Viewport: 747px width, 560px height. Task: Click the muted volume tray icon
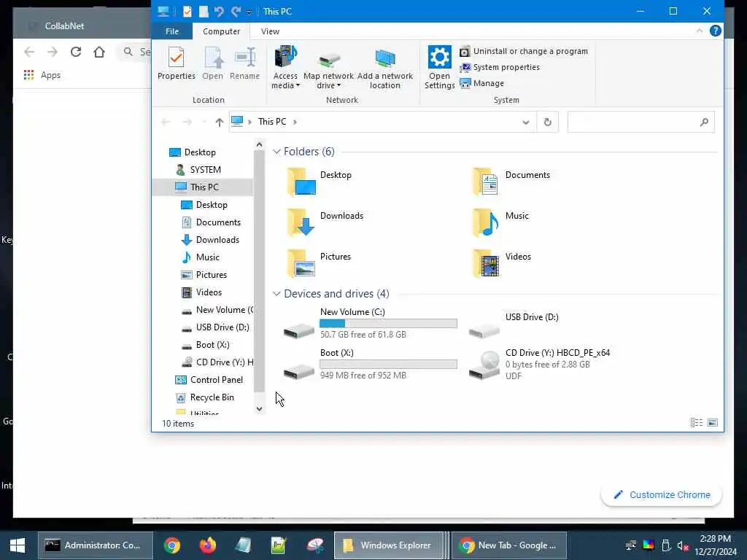(683, 545)
